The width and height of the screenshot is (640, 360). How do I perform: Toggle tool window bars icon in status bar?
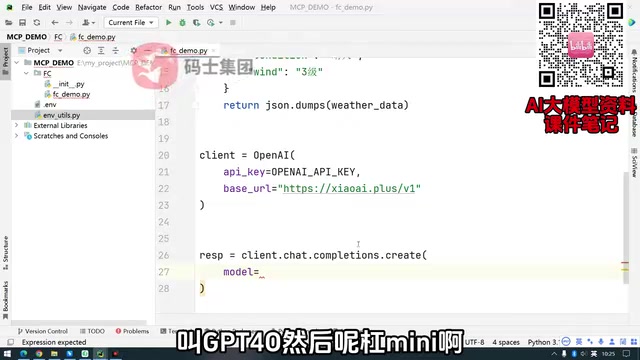click(x=11, y=342)
